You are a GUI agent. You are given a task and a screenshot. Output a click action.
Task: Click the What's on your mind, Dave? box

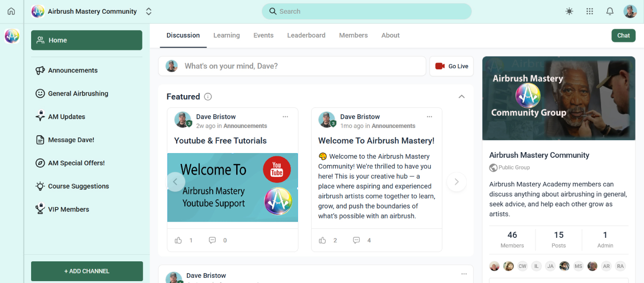(x=292, y=66)
